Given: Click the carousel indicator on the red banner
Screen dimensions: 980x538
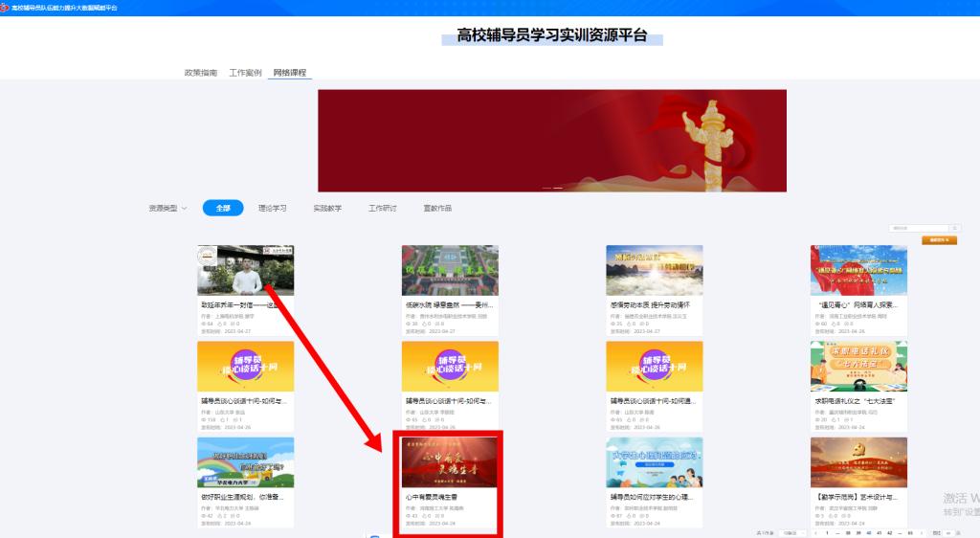Looking at the screenshot, I should pos(552,188).
